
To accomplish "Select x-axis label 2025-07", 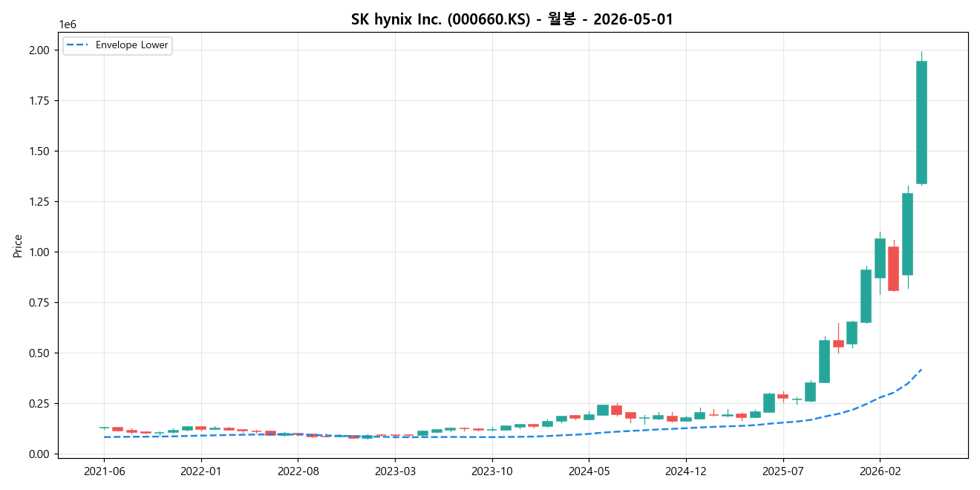I will coord(783,471).
